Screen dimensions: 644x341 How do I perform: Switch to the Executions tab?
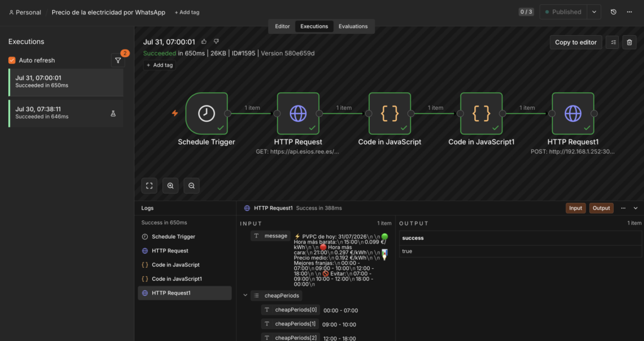314,26
